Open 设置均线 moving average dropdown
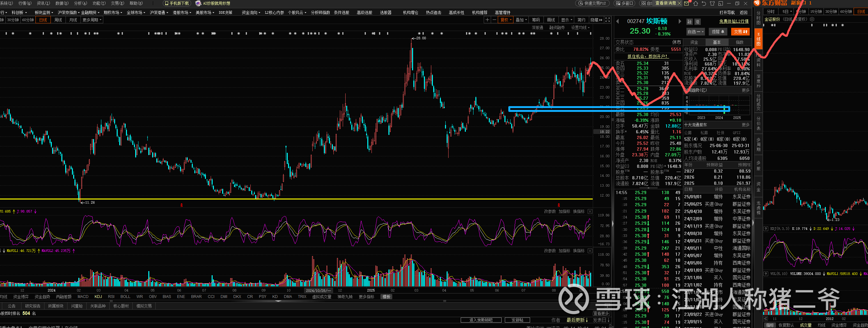Viewport: 868px width, 328px height. pos(580,27)
